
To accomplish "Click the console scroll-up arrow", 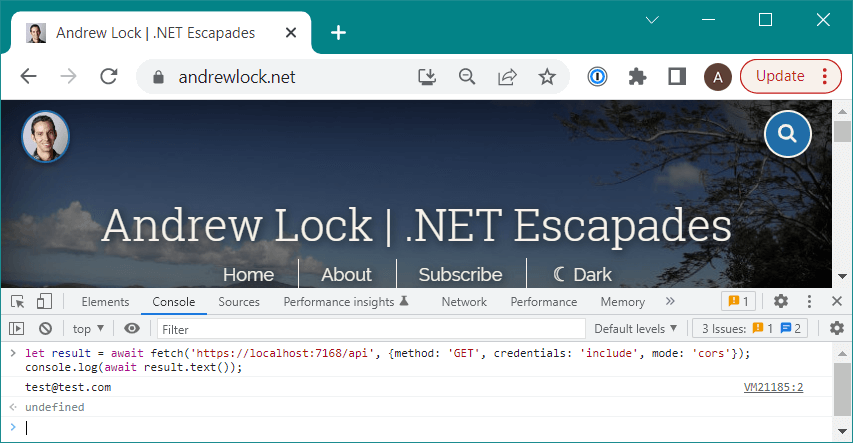I will tap(842, 353).
